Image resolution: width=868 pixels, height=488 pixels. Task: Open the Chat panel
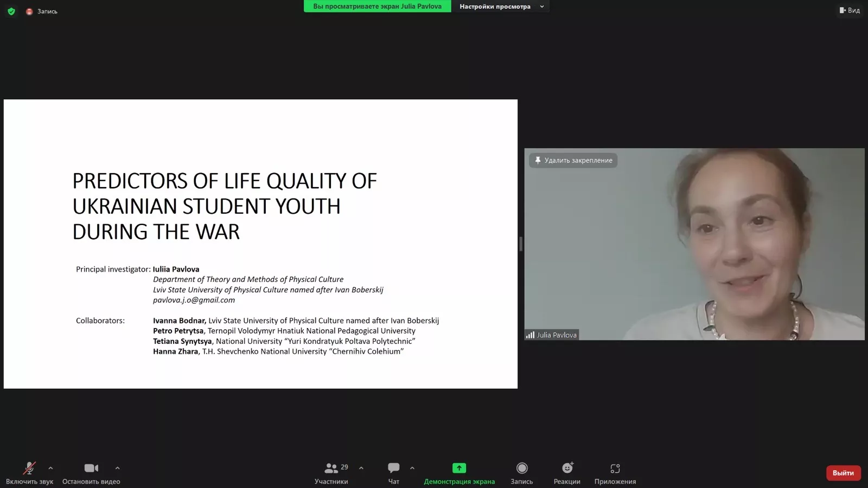pyautogui.click(x=394, y=468)
